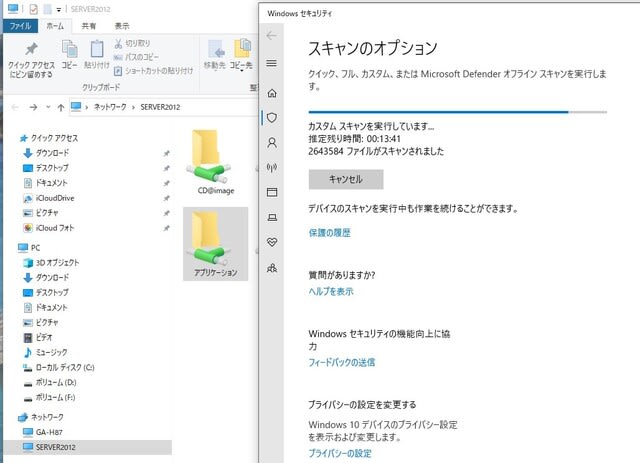Open ファイル tab in Explorer
640x463 pixels.
20,26
